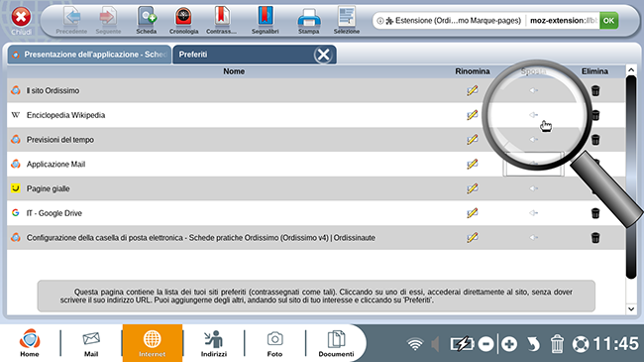Image resolution: width=644 pixels, height=362 pixels.
Task: Click the green OK button
Action: coord(608,21)
